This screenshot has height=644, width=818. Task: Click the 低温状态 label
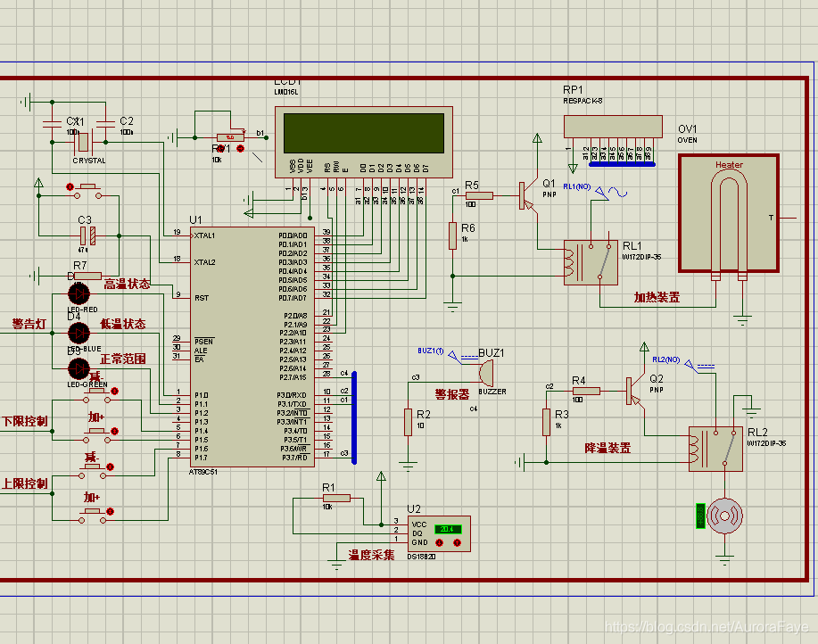click(122, 324)
